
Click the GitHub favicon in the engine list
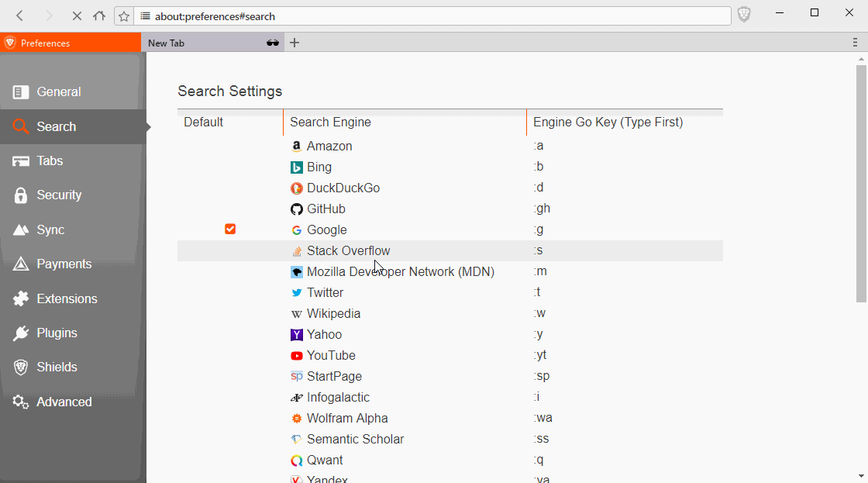(x=296, y=209)
